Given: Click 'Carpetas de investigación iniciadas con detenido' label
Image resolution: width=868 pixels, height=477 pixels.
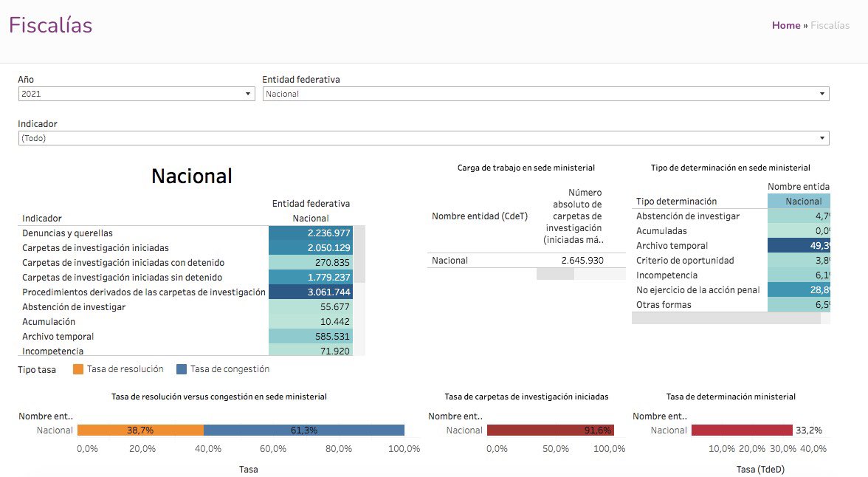Looking at the screenshot, I should pyautogui.click(x=123, y=263).
